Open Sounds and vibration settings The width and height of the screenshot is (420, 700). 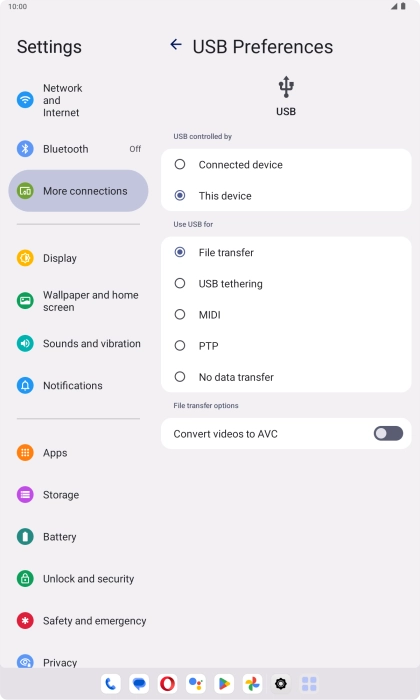coord(79,343)
